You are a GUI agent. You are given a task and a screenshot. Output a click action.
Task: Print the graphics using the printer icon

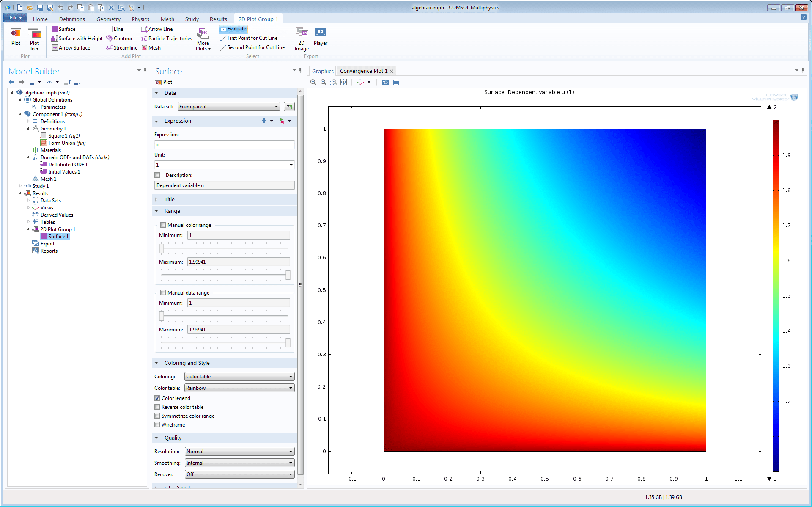coord(396,82)
